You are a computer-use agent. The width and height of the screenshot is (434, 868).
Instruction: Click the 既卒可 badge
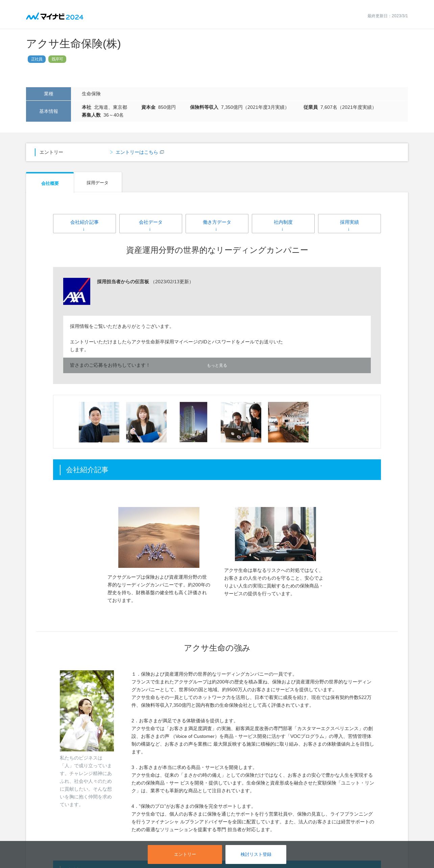pyautogui.click(x=57, y=59)
